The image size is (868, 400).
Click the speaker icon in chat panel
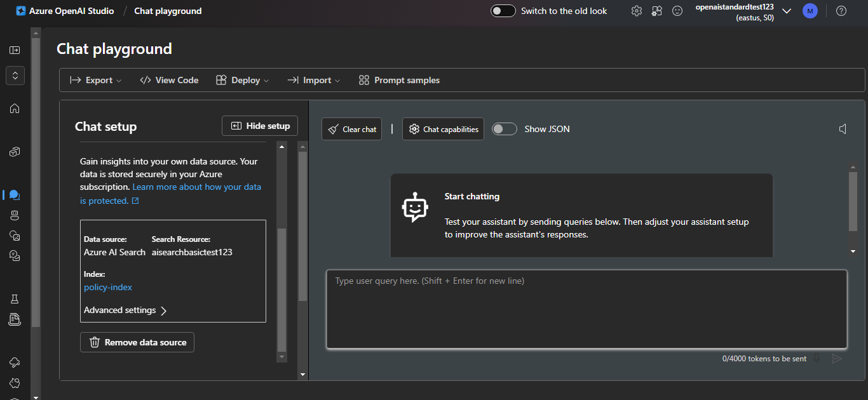point(843,130)
